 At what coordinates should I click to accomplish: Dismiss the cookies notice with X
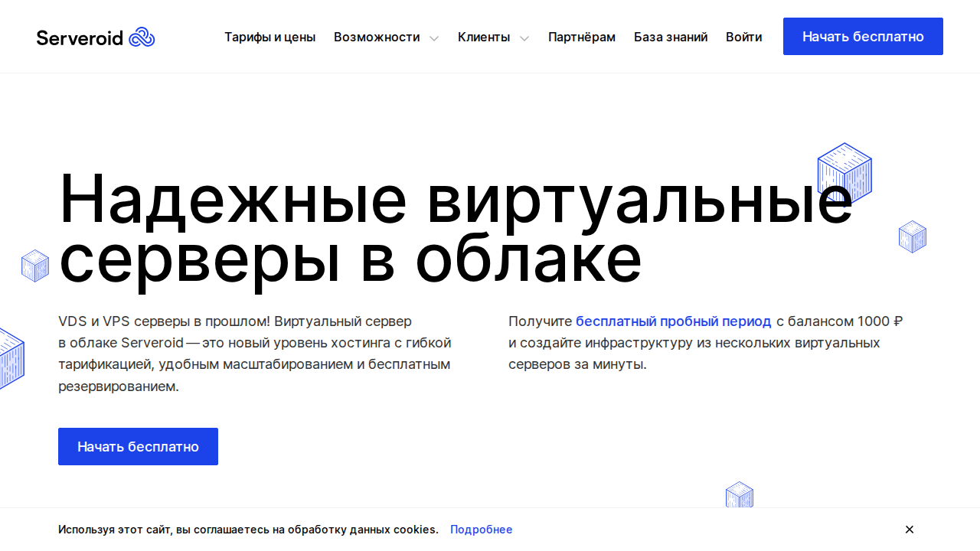click(x=910, y=530)
